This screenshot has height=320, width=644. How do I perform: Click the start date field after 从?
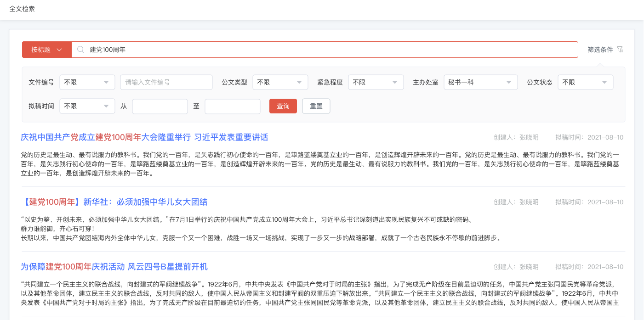(160, 106)
